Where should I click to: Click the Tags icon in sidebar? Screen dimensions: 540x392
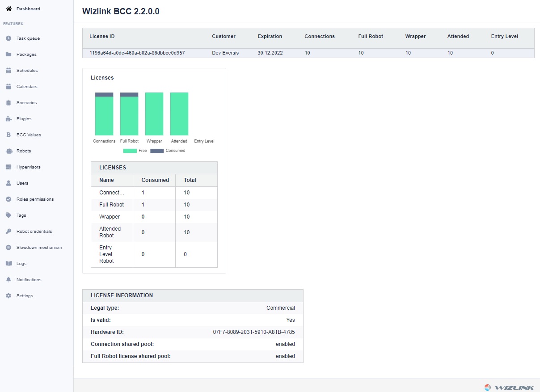click(x=8, y=215)
